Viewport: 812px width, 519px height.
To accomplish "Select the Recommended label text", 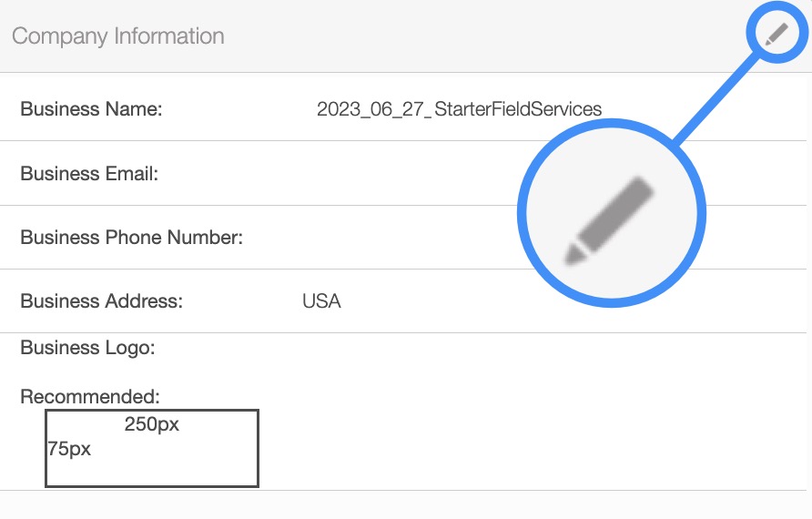I will click(90, 397).
